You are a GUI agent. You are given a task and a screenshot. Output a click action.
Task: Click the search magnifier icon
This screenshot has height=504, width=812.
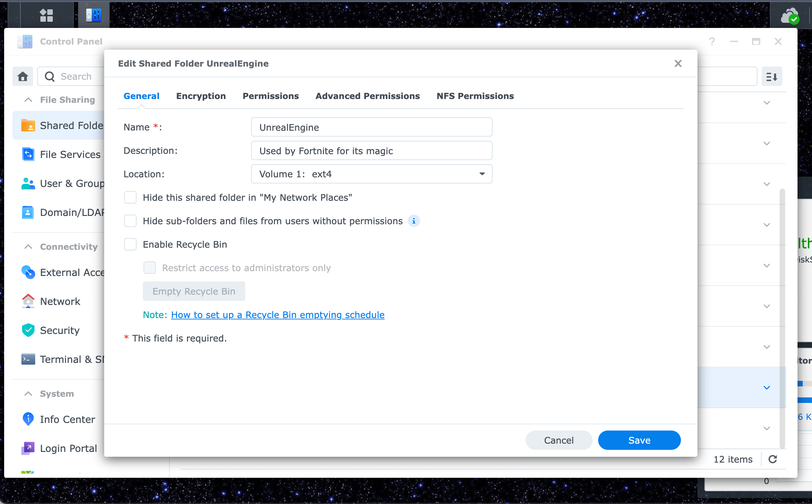[50, 76]
